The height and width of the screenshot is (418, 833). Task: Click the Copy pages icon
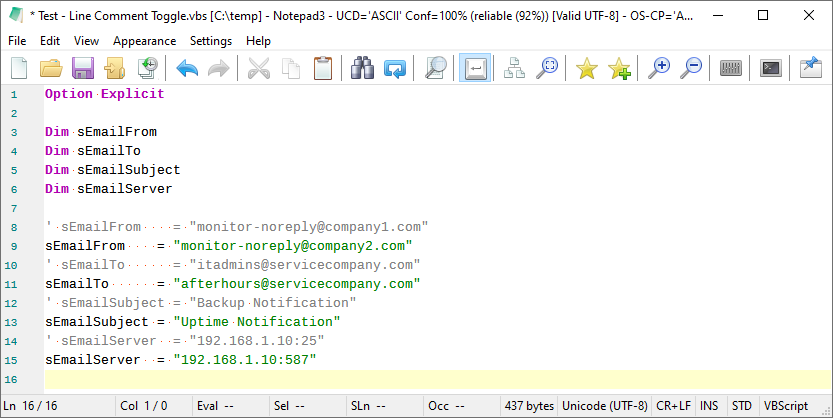(x=291, y=69)
